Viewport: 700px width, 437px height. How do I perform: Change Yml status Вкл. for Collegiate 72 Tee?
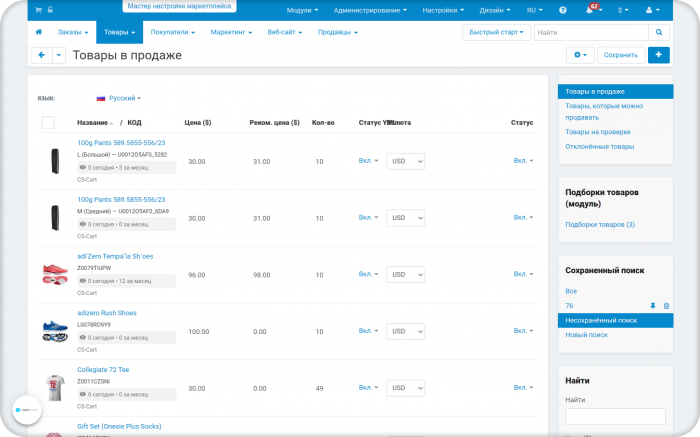368,387
